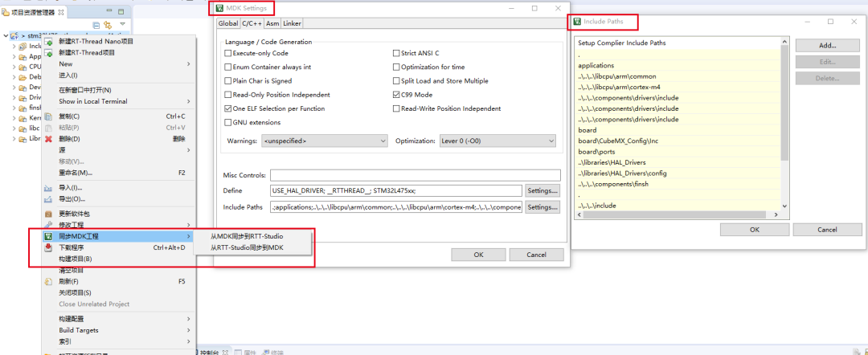Expand the libc folder node
The height and width of the screenshot is (355, 868).
[14, 129]
